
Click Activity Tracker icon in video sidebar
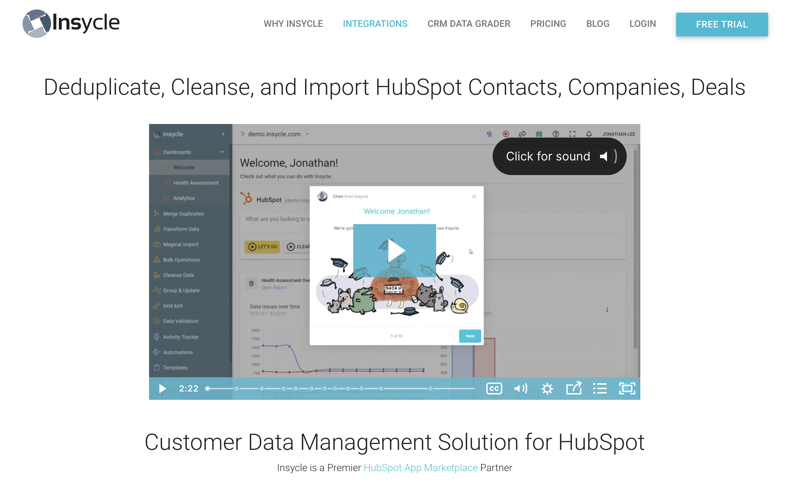[157, 337]
